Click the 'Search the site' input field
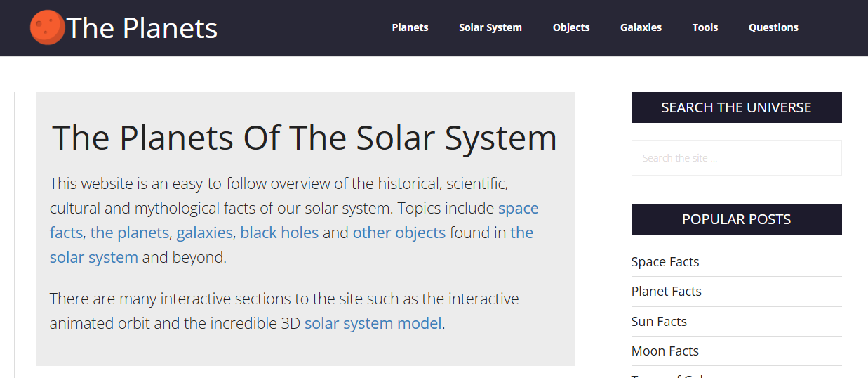 coord(736,158)
